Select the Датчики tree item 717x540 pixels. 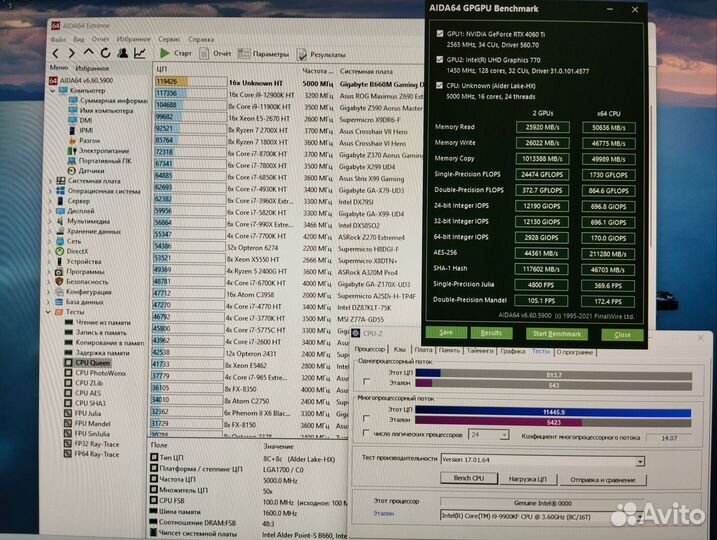(x=86, y=171)
